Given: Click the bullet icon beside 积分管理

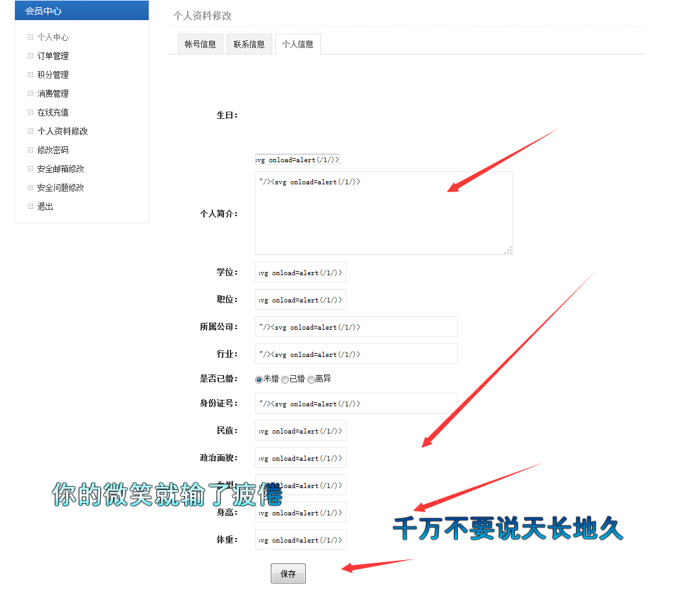Looking at the screenshot, I should (31, 75).
